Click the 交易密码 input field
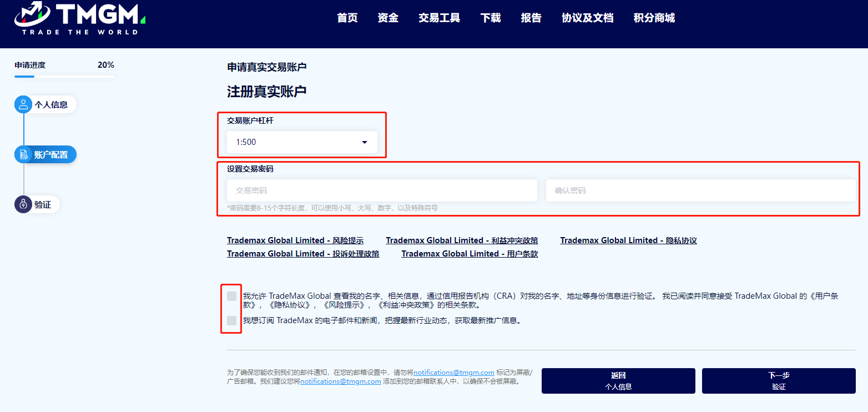The image size is (868, 412). point(382,190)
